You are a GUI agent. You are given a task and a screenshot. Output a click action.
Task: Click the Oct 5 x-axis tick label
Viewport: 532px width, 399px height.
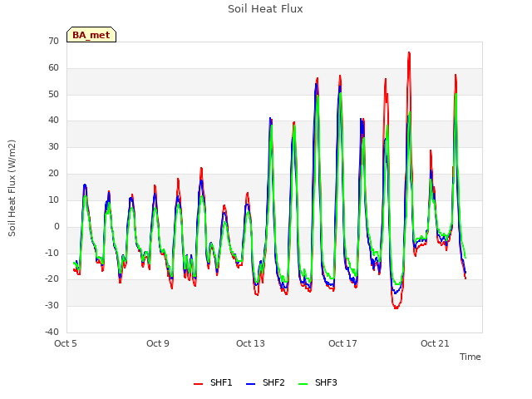coord(66,343)
